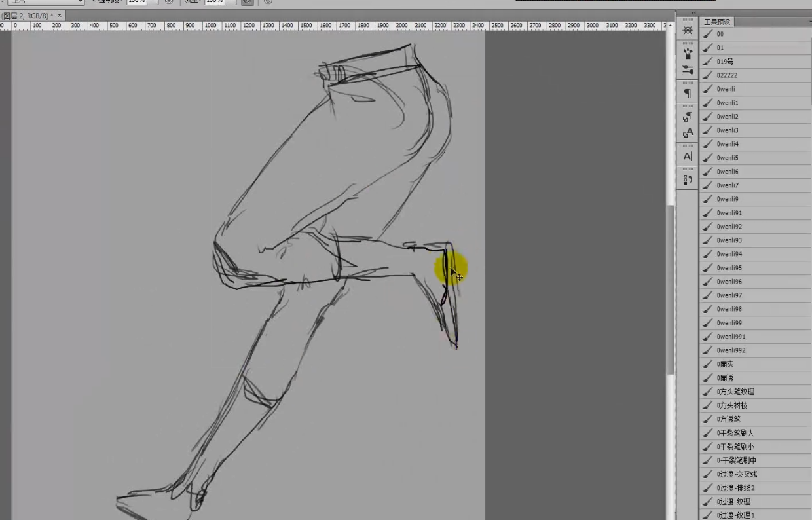Screen dimensions: 812x520
Task: Expand the collapsed panel dock arrows
Action: tap(693, 13)
